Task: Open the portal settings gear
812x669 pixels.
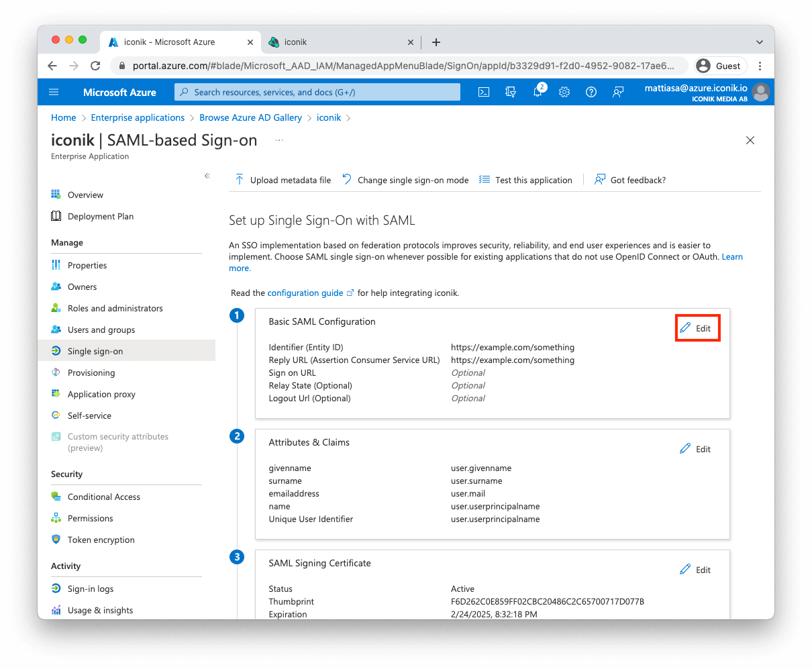Action: tap(564, 92)
